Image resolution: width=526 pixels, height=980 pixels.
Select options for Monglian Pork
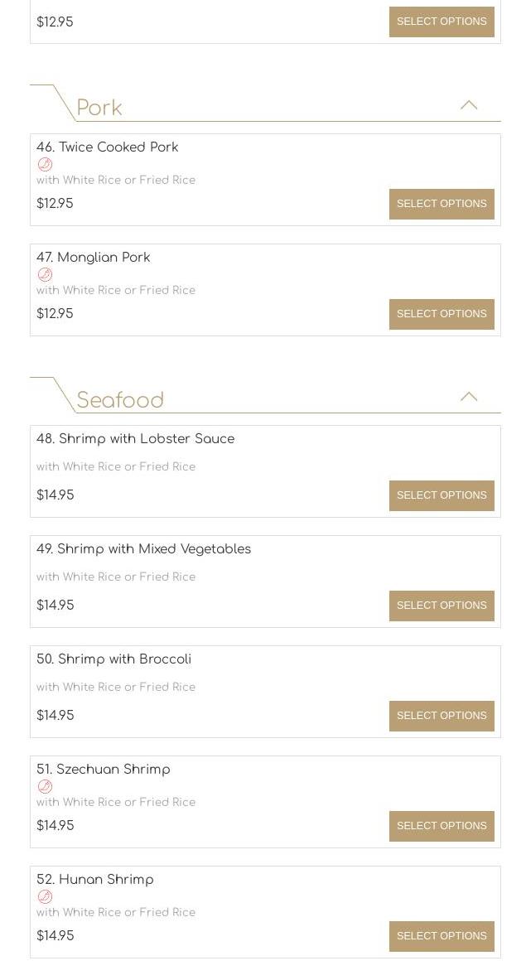[442, 314]
